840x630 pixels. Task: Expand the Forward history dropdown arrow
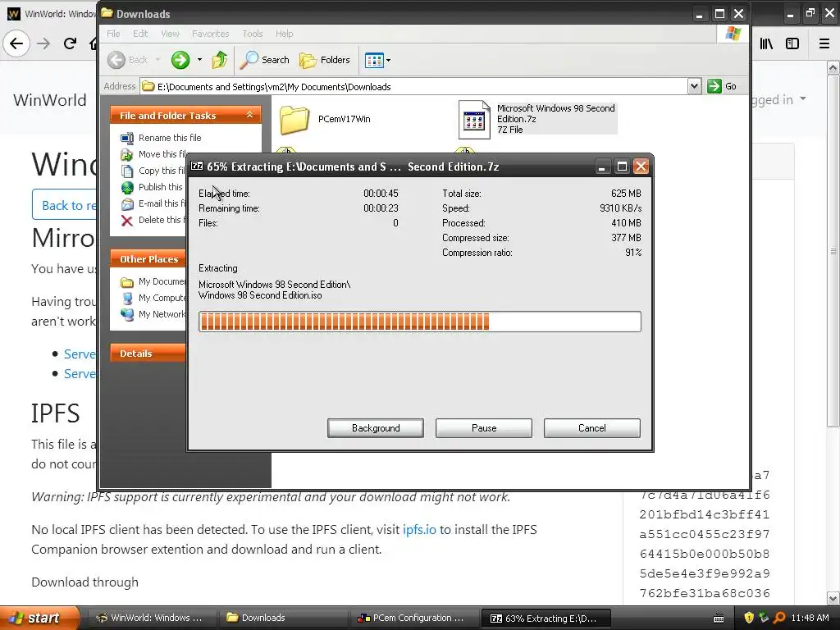coord(199,60)
